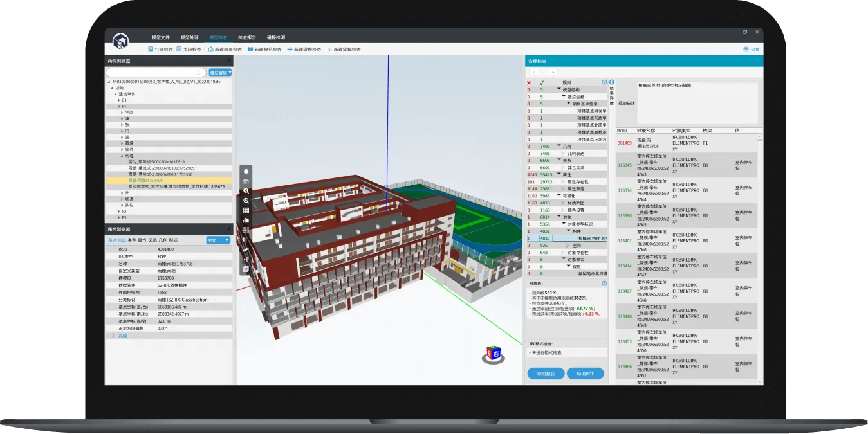Open settings (设置) gear at top right
The width and height of the screenshot is (868, 434).
pos(746,49)
